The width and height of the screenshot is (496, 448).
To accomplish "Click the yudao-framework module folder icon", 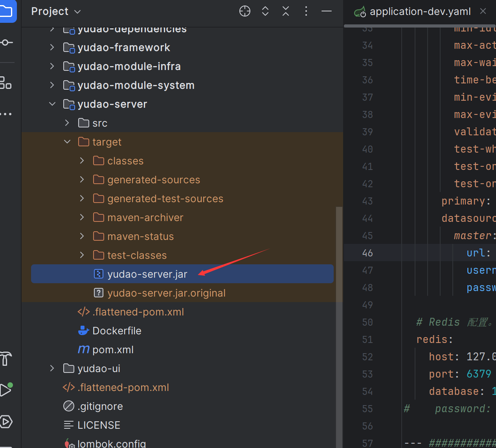I will point(69,48).
